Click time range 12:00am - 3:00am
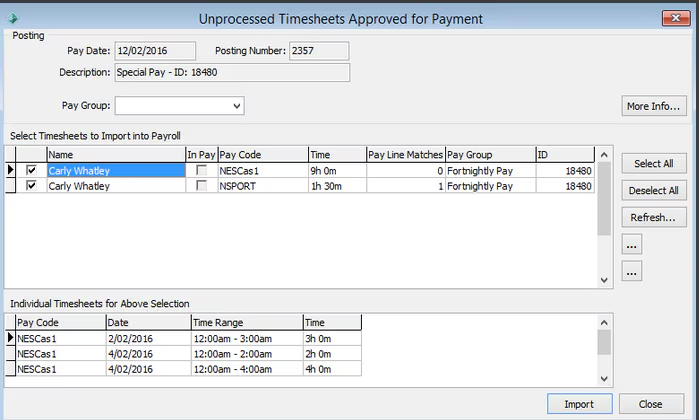 pyautogui.click(x=247, y=338)
